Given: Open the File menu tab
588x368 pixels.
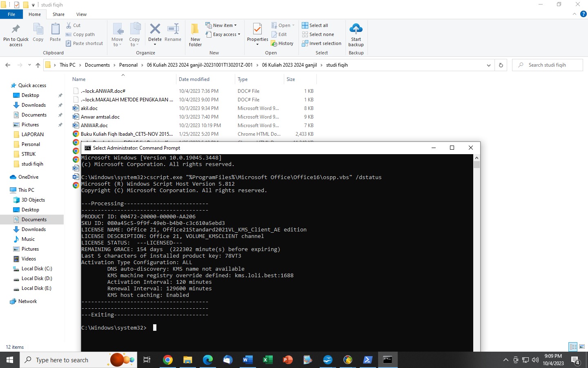Looking at the screenshot, I should (11, 14).
